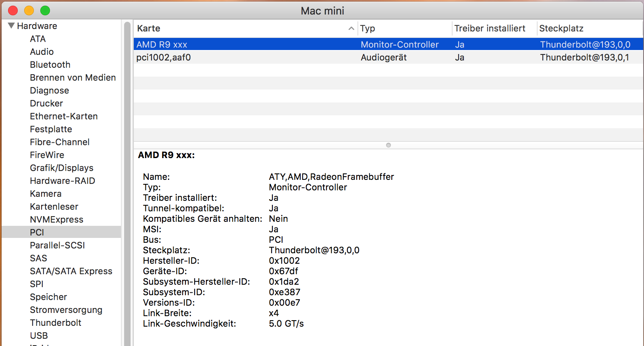Screen dimensions: 644x346
Task: Select SPI in the sidebar
Action: click(x=37, y=284)
